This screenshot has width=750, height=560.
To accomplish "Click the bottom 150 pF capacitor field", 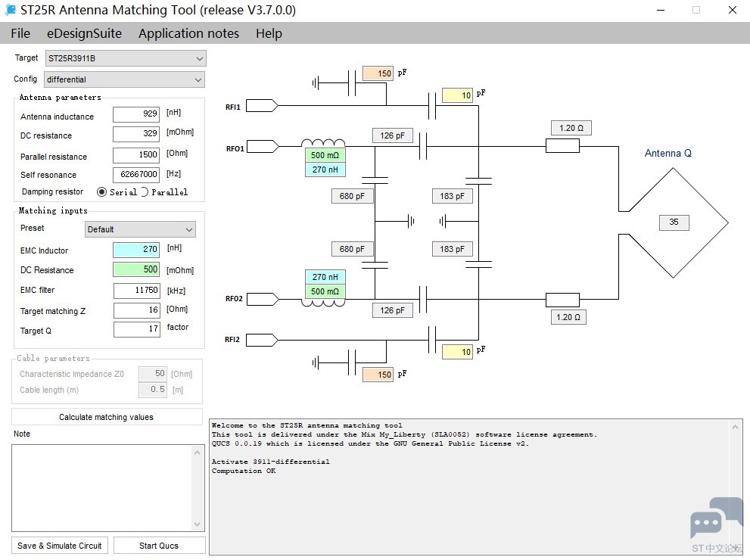I will tap(378, 375).
